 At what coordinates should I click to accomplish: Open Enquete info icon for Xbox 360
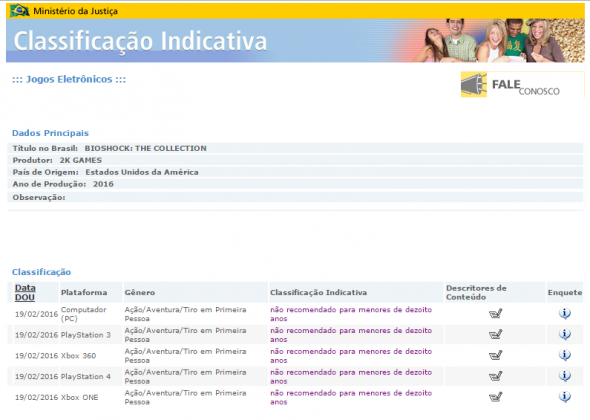564,355
